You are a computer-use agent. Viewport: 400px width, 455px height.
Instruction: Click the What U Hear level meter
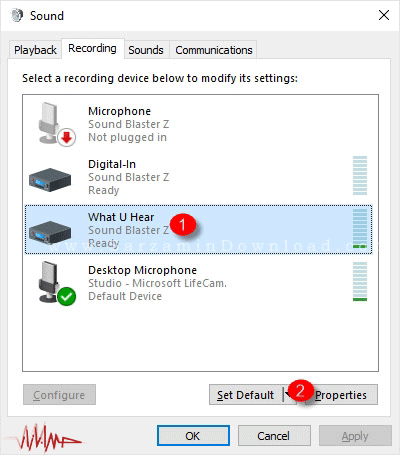(360, 228)
